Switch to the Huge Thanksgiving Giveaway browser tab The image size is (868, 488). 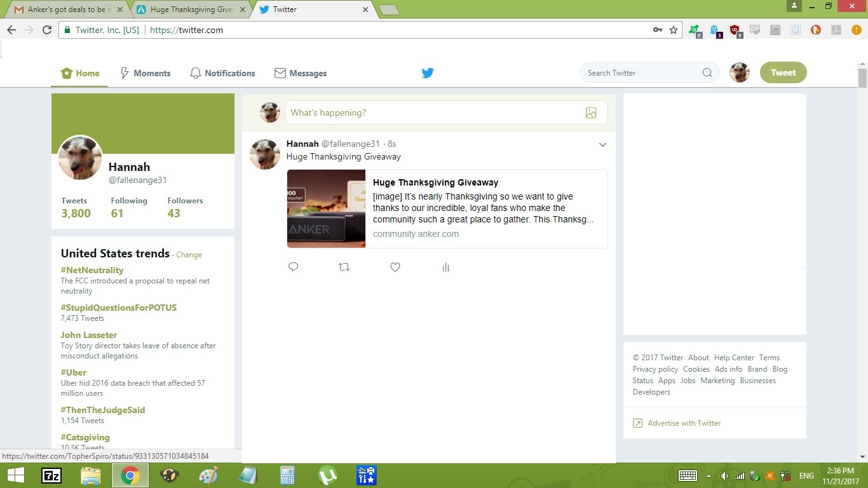point(191,10)
